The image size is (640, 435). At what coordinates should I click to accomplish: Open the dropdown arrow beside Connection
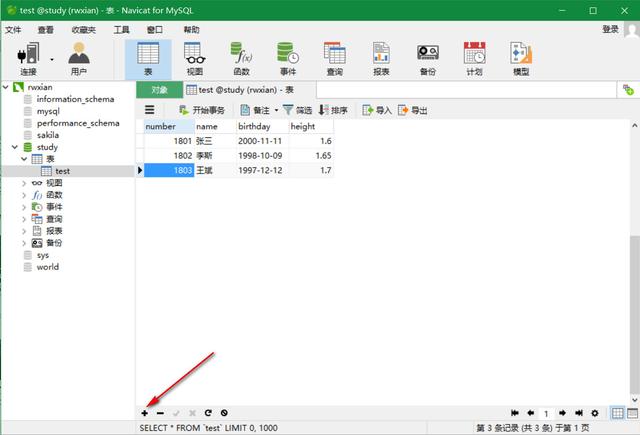52,60
